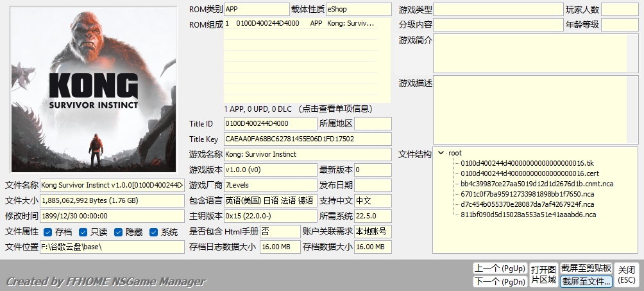Click the 文件名称 file name field

(x=112, y=185)
